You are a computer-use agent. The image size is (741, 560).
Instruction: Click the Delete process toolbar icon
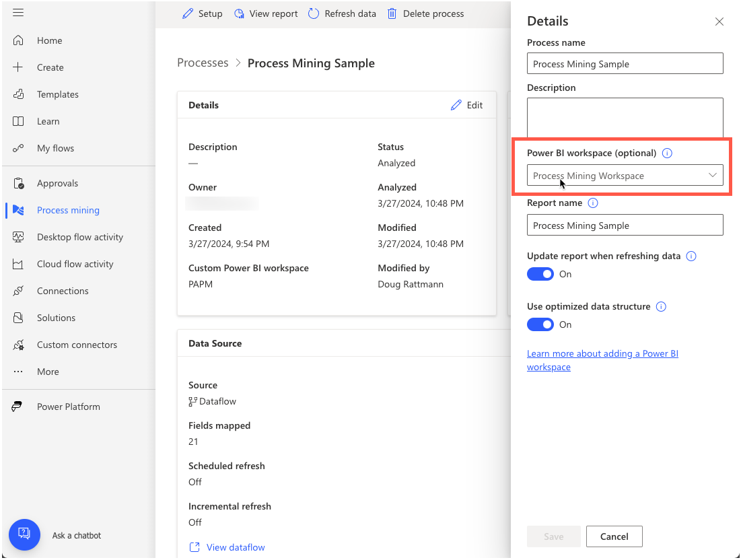425,13
